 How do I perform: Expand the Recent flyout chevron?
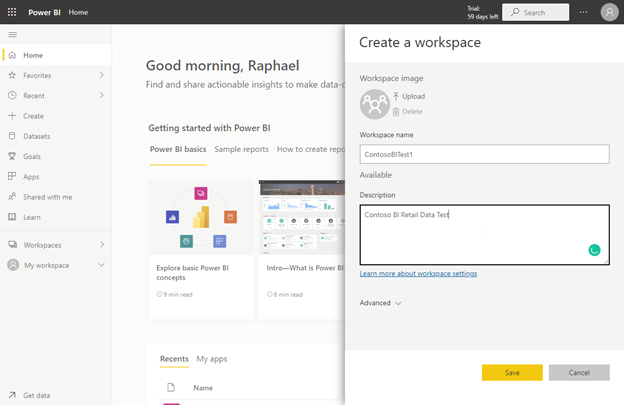pyautogui.click(x=101, y=95)
